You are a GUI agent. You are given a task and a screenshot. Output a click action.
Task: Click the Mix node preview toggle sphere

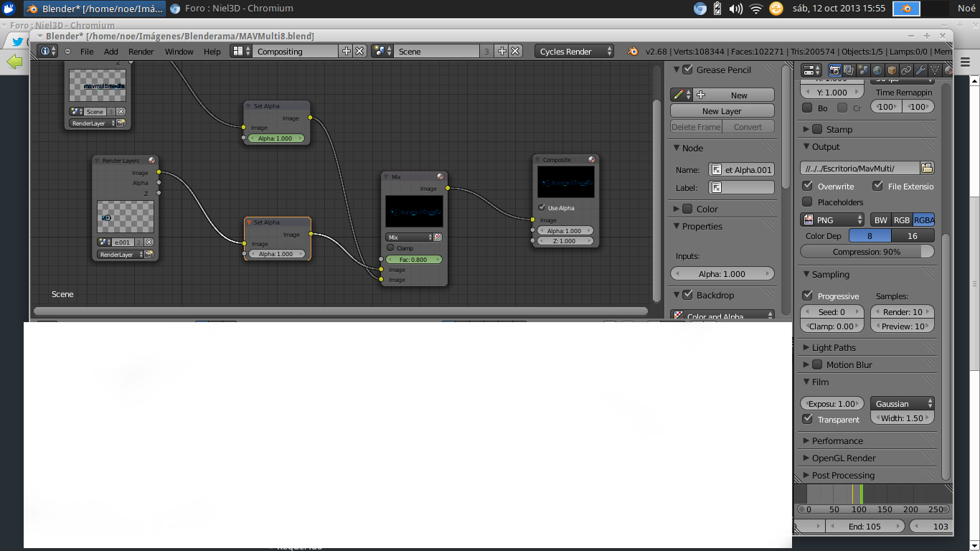(x=440, y=176)
